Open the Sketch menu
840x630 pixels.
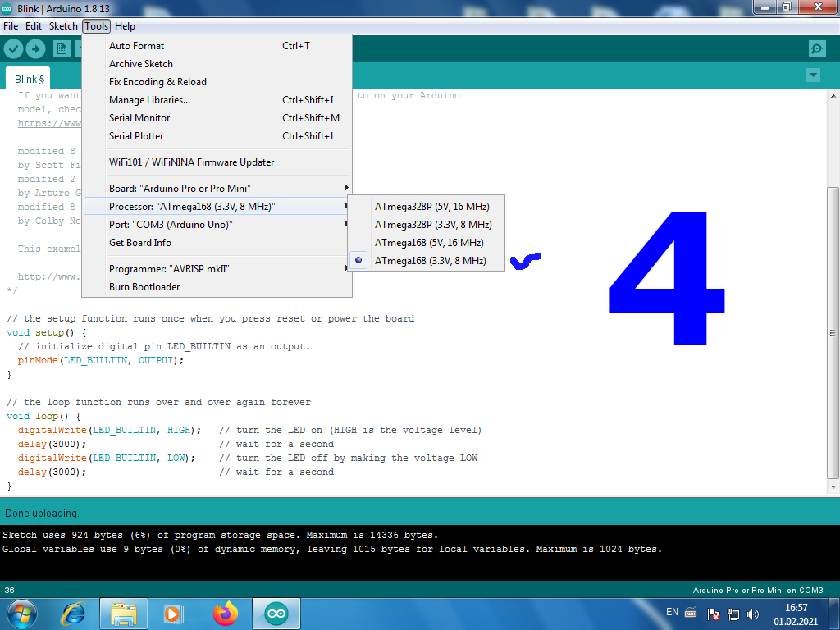(63, 26)
